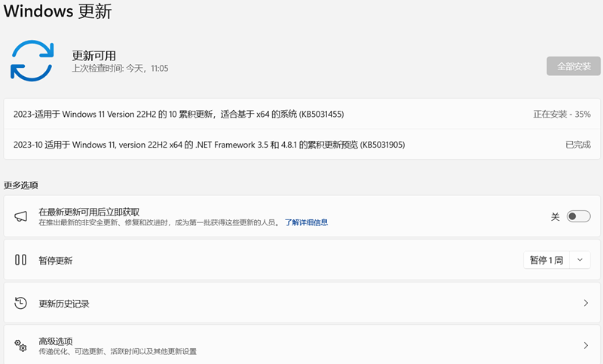Click the 在最新更新可用后立即获取 title text
Screen dimensions: 603x364
tap(89, 212)
